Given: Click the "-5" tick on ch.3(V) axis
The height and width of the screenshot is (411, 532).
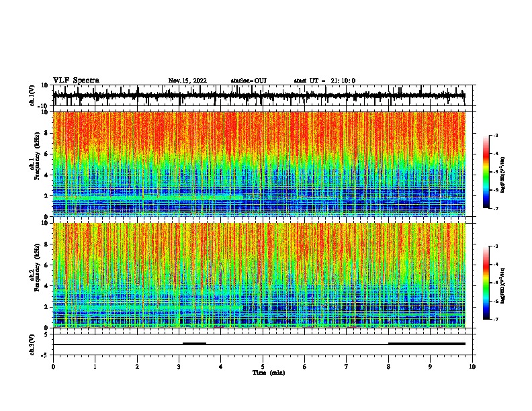Looking at the screenshot, I should (46, 355).
